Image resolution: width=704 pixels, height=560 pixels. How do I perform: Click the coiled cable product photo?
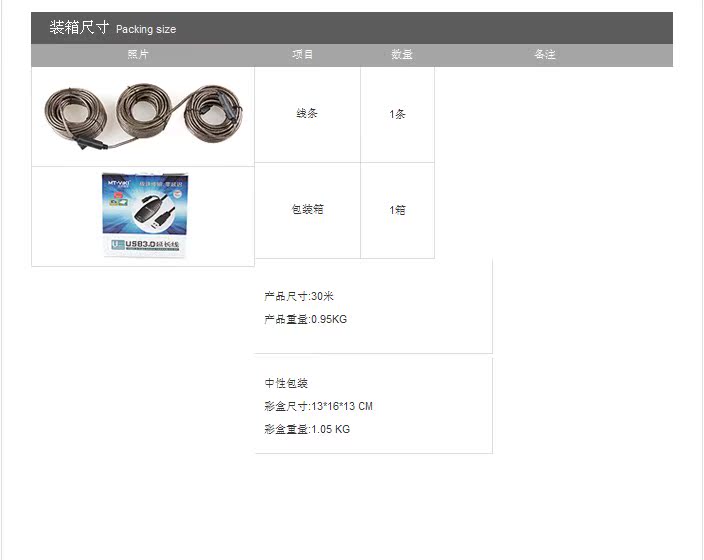point(143,116)
